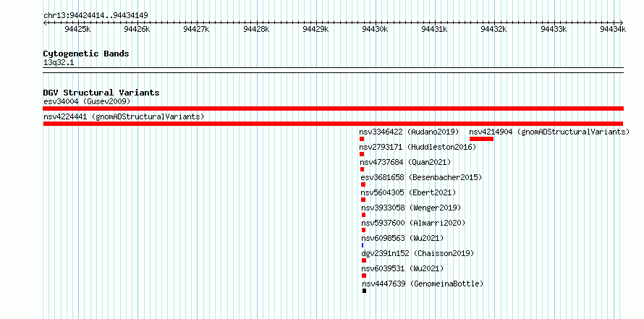Click the 94426k ruler tick label
Image resolution: width=644 pixels, height=319 pixels.
(x=137, y=29)
